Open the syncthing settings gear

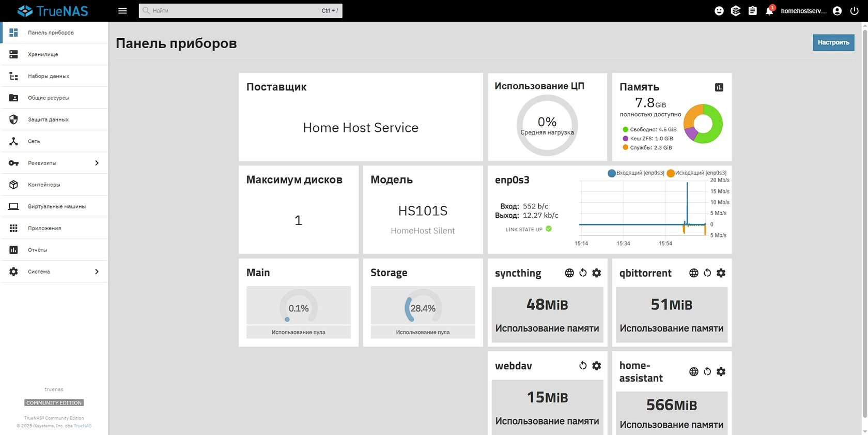597,273
